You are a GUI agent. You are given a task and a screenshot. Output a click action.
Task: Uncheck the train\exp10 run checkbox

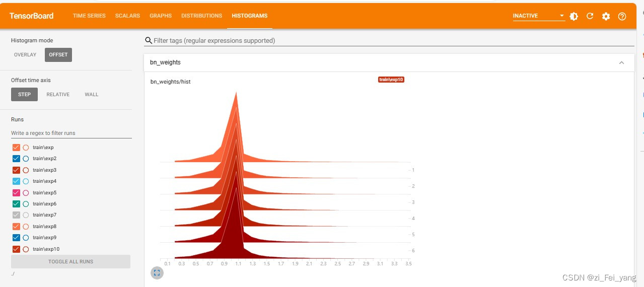coord(16,249)
